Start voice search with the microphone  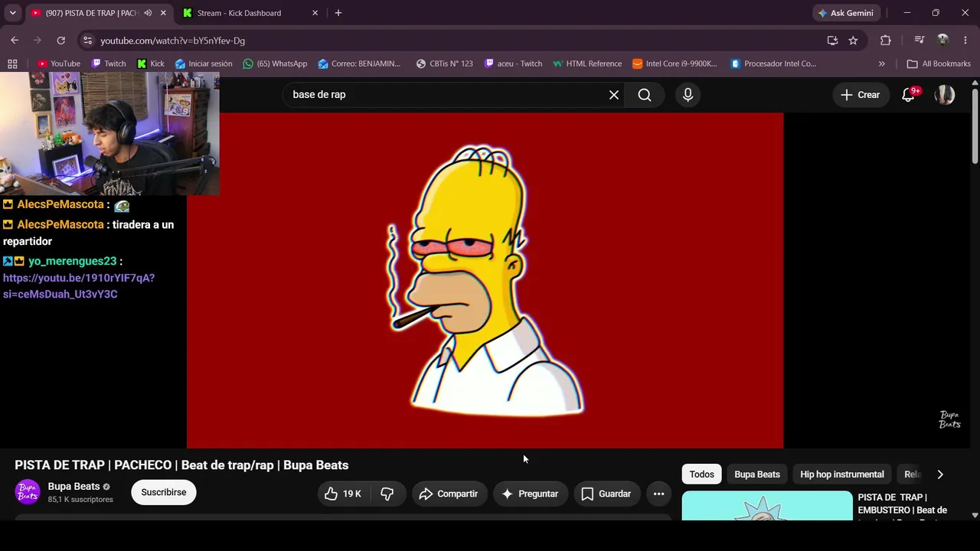click(688, 95)
